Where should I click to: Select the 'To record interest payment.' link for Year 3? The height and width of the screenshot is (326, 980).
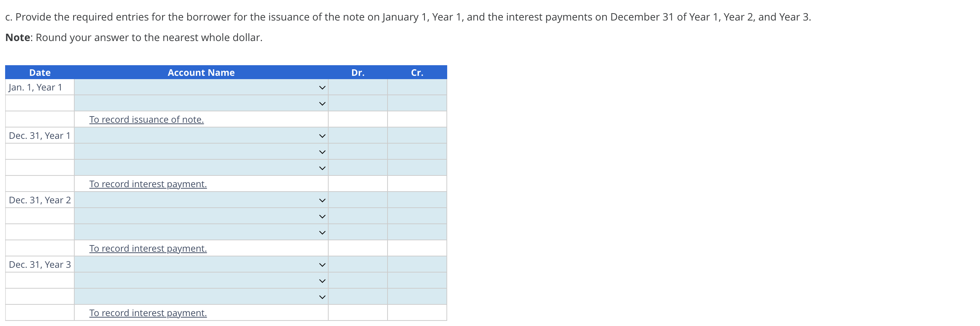(x=147, y=313)
